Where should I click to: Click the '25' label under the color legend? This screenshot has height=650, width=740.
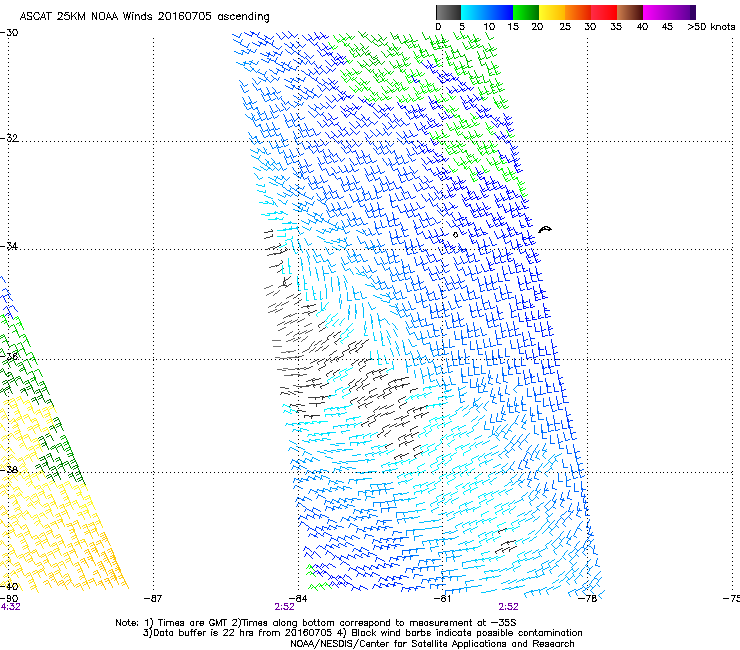(565, 27)
